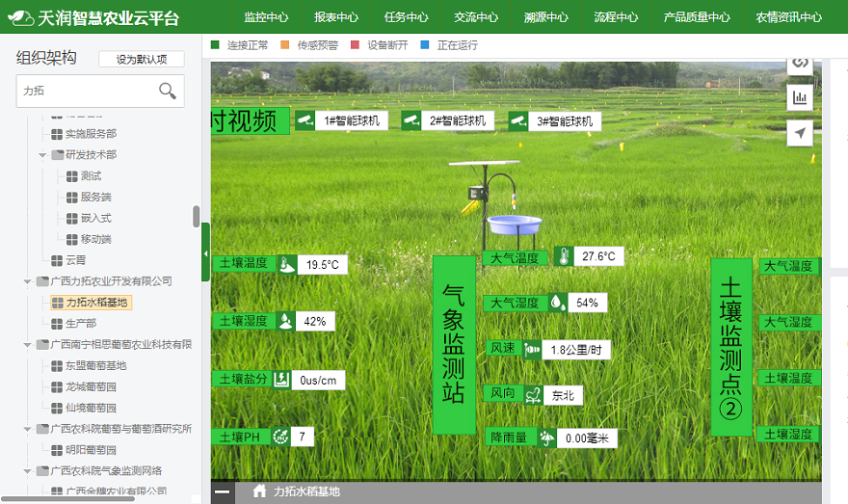Select 东盟葡萄基地 in the tree
Image resolution: width=848 pixels, height=504 pixels.
click(x=95, y=365)
